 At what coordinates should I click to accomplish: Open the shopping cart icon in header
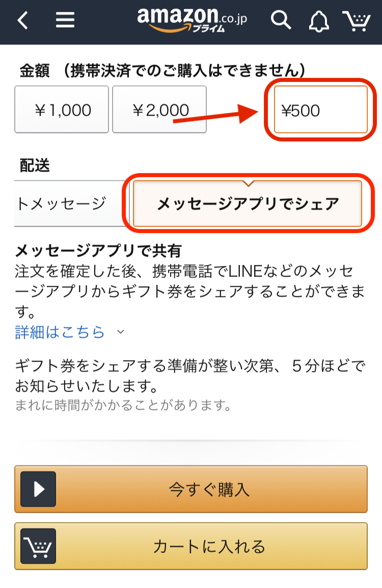pos(356,21)
